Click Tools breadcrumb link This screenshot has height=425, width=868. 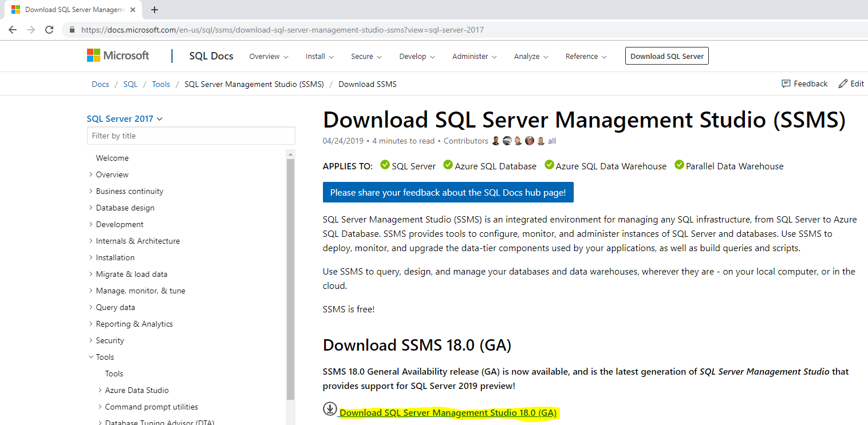click(161, 84)
